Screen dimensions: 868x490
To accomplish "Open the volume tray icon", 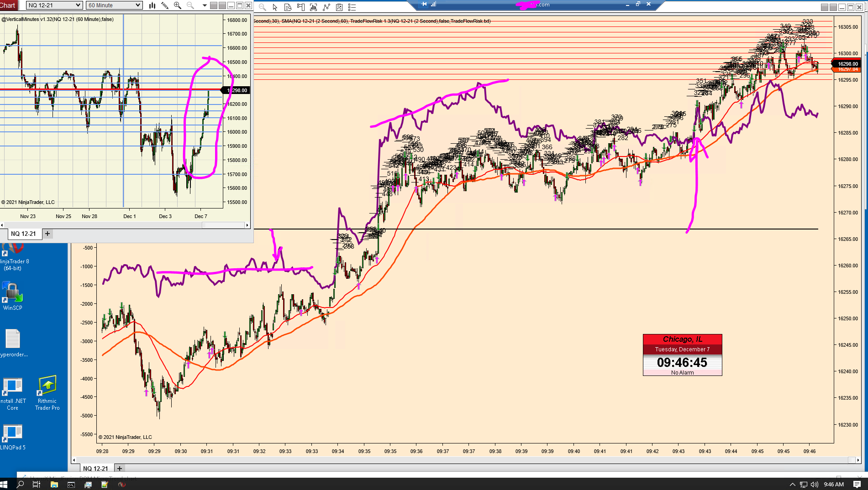I will click(x=814, y=485).
